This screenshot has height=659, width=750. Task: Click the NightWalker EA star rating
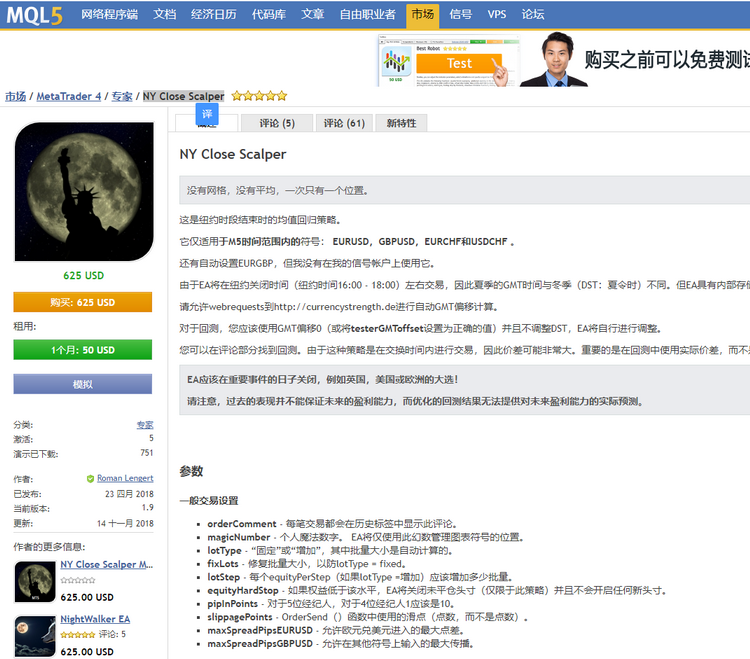pyautogui.click(x=78, y=635)
